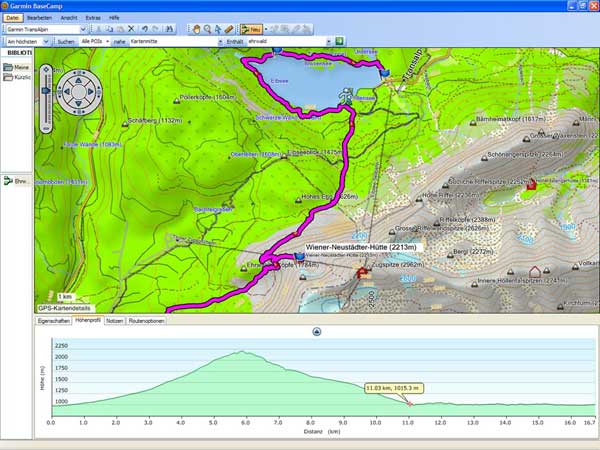Screen dimensions: 600x450
Task: Click the paste icon in toolbar
Action: pos(120,29)
